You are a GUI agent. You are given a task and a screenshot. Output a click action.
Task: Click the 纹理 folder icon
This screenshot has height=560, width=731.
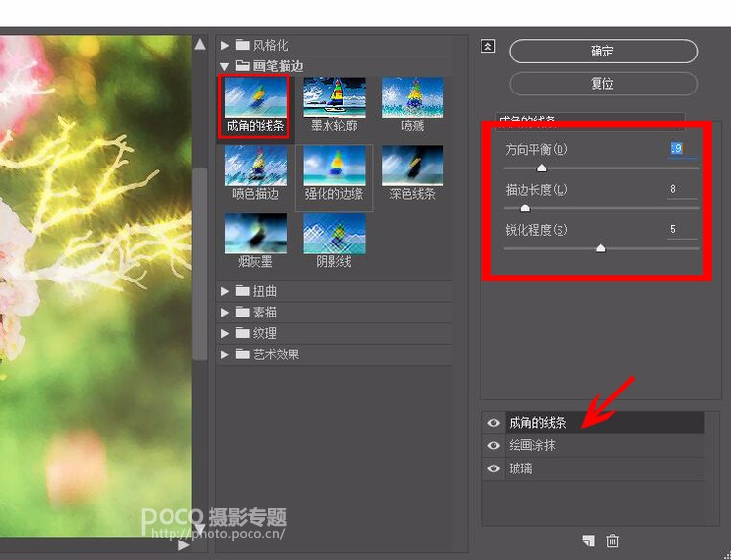[242, 333]
